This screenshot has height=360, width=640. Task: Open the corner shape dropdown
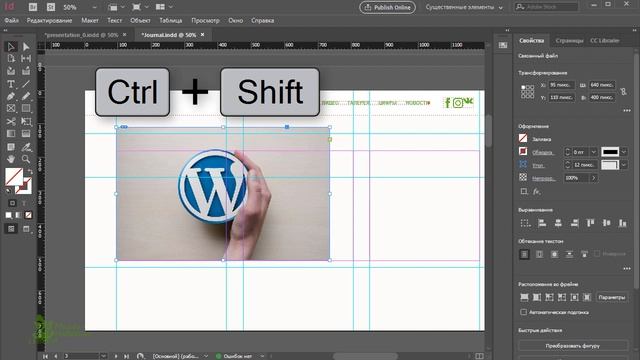[x=624, y=165]
